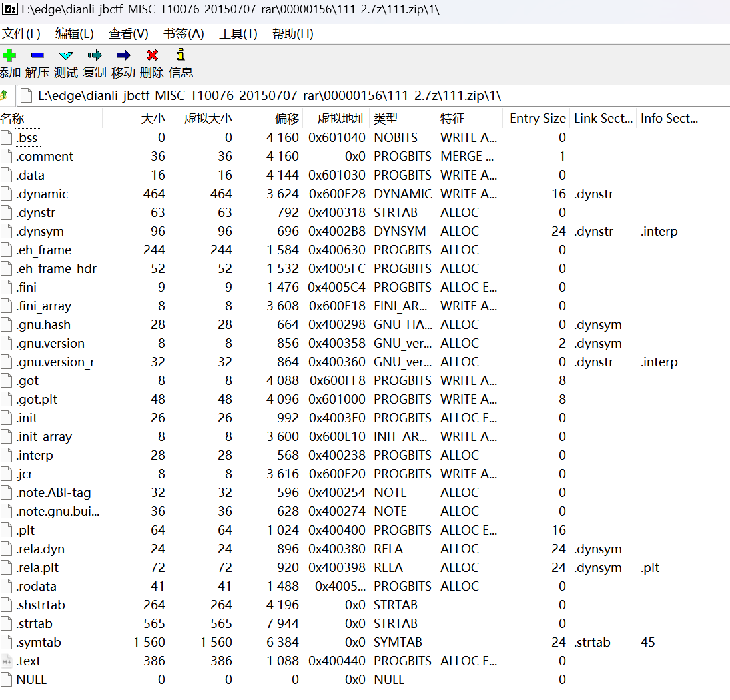Screen dimensions: 730x700
Task: Click the up-folder icon beside address bar
Action: click(x=5, y=95)
